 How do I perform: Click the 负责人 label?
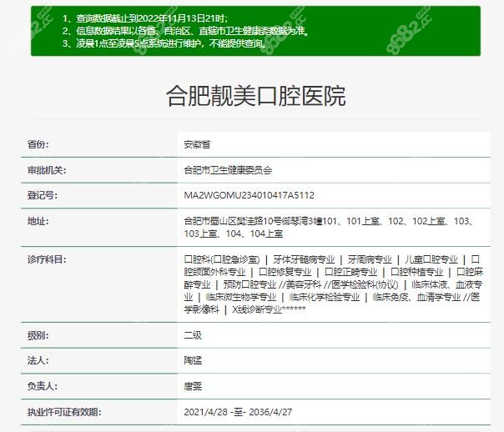(42, 386)
